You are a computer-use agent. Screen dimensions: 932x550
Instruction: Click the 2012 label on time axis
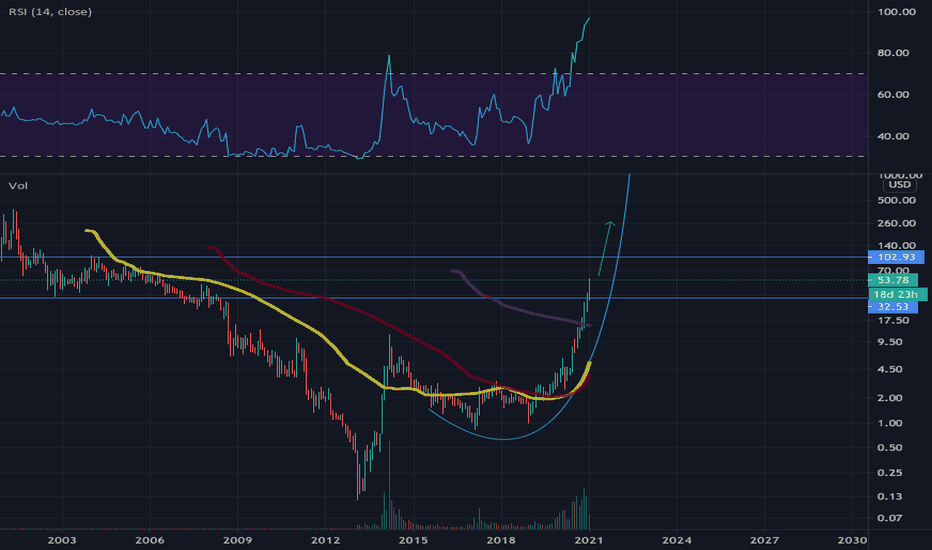325,540
